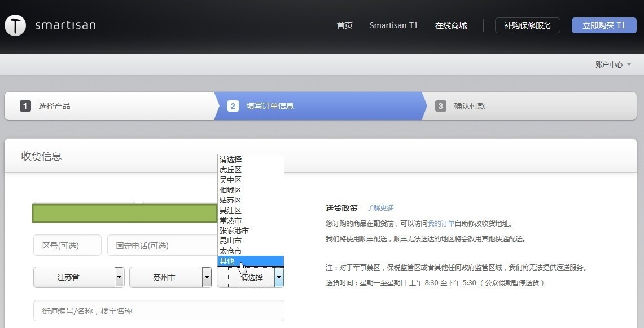Select 吴江区 from the list

click(x=251, y=210)
